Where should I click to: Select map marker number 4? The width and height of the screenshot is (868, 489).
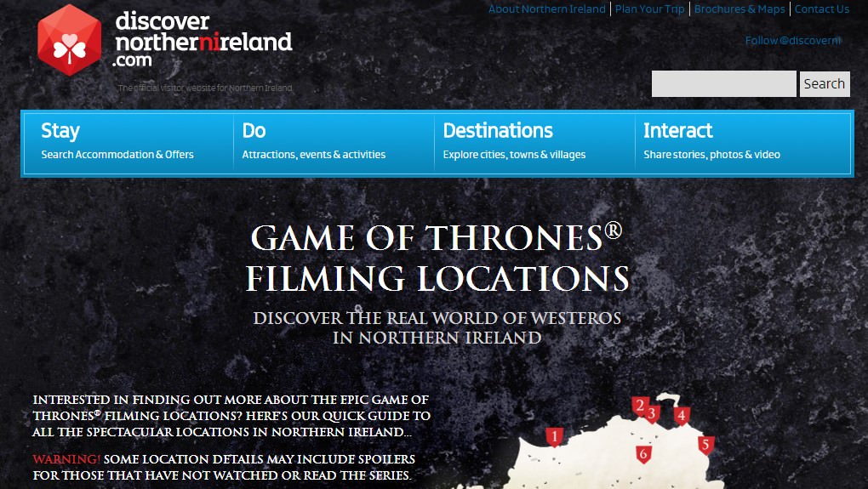coord(682,415)
